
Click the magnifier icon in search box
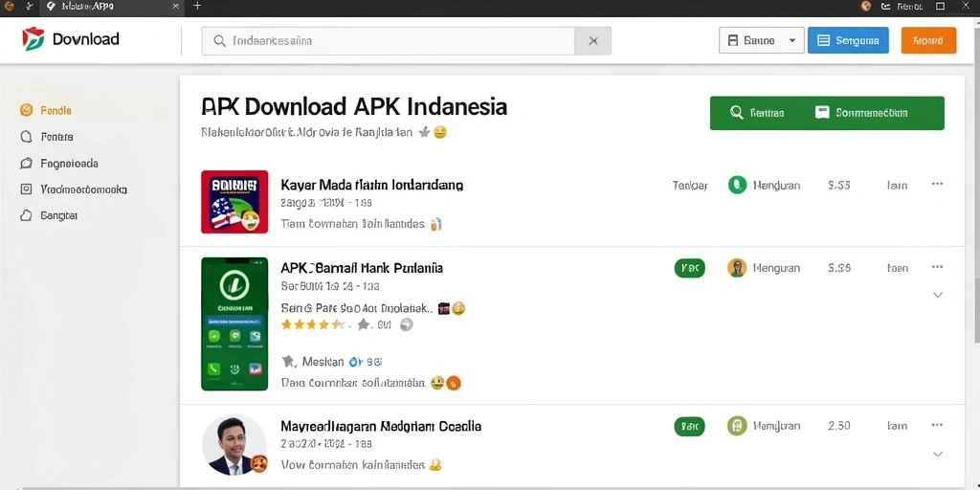[x=219, y=40]
